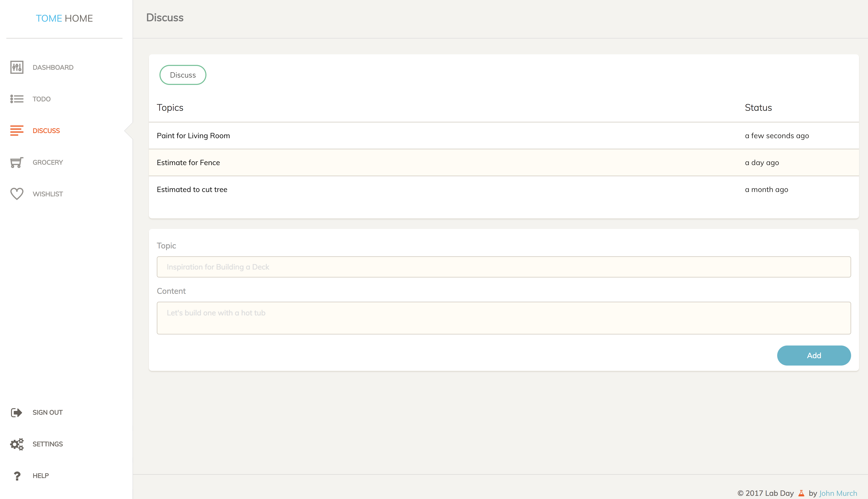Open the Estimate for Fence topic

tap(188, 162)
